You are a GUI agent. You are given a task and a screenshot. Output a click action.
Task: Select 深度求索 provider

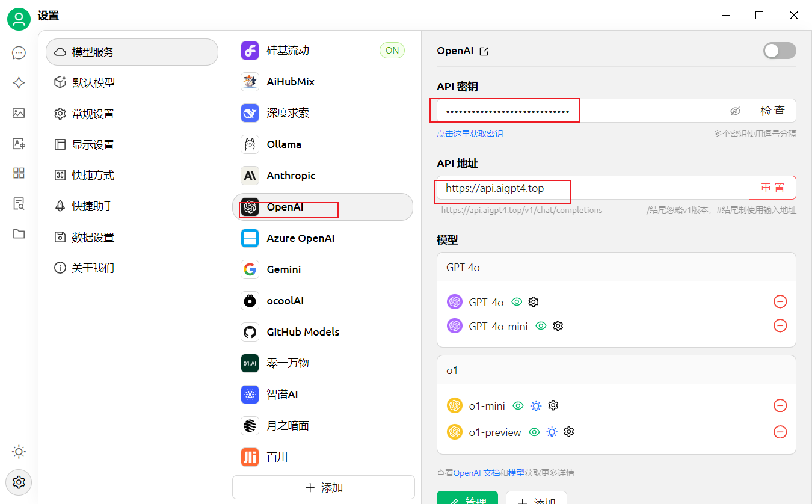pos(322,113)
